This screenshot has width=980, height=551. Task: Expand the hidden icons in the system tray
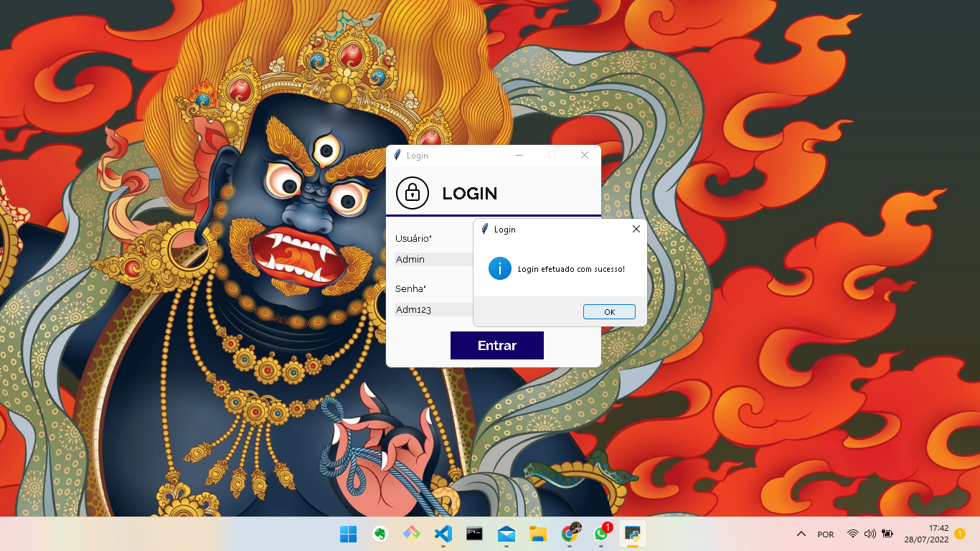(x=801, y=534)
